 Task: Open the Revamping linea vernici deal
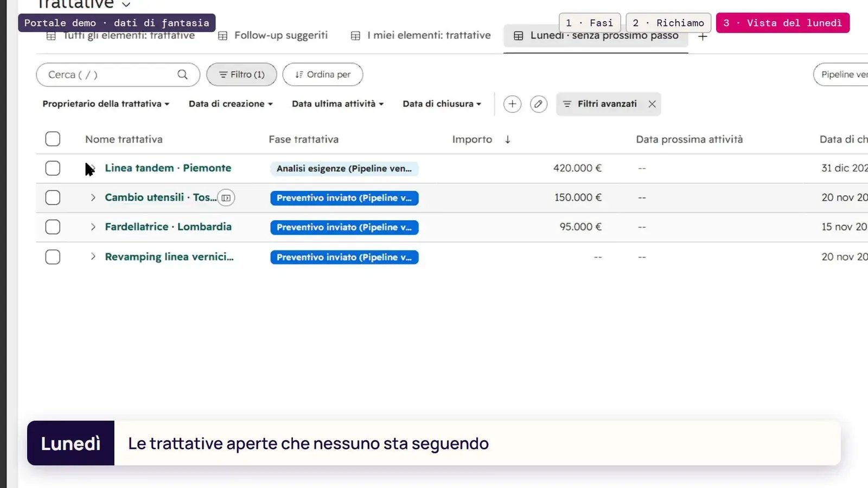click(169, 256)
